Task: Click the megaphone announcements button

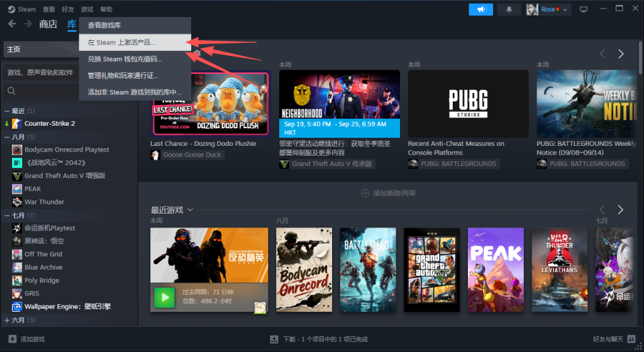Action: [x=480, y=9]
